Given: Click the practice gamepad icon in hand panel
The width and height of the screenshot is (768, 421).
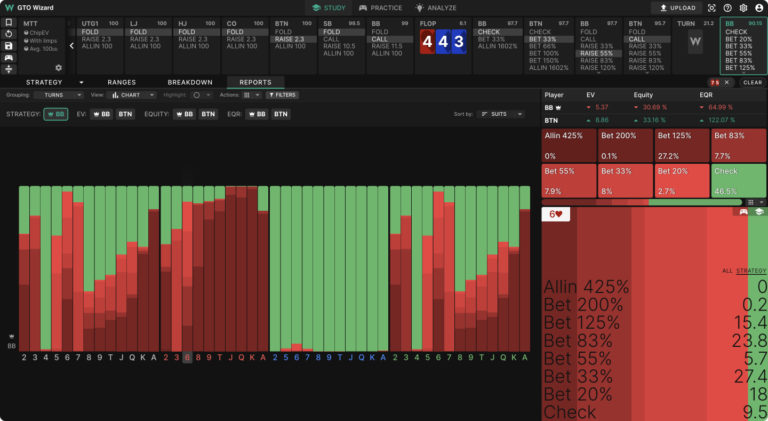Looking at the screenshot, I should point(744,211).
